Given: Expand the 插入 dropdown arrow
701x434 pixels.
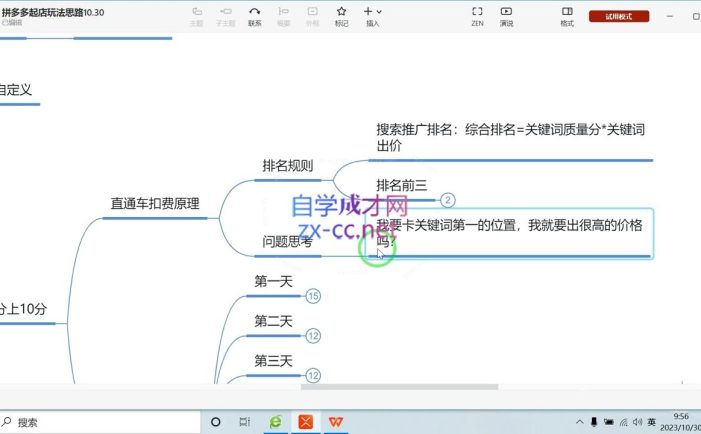Looking at the screenshot, I should (379, 12).
